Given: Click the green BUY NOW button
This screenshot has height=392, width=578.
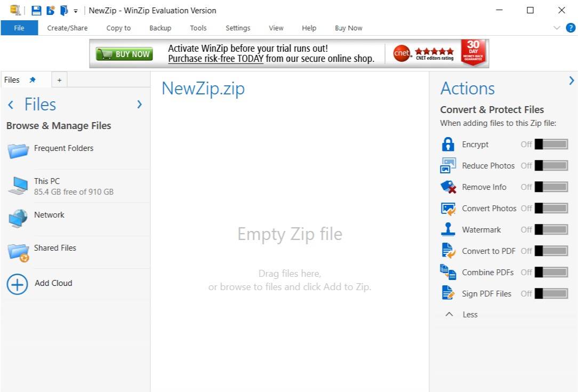Looking at the screenshot, I should coord(124,54).
